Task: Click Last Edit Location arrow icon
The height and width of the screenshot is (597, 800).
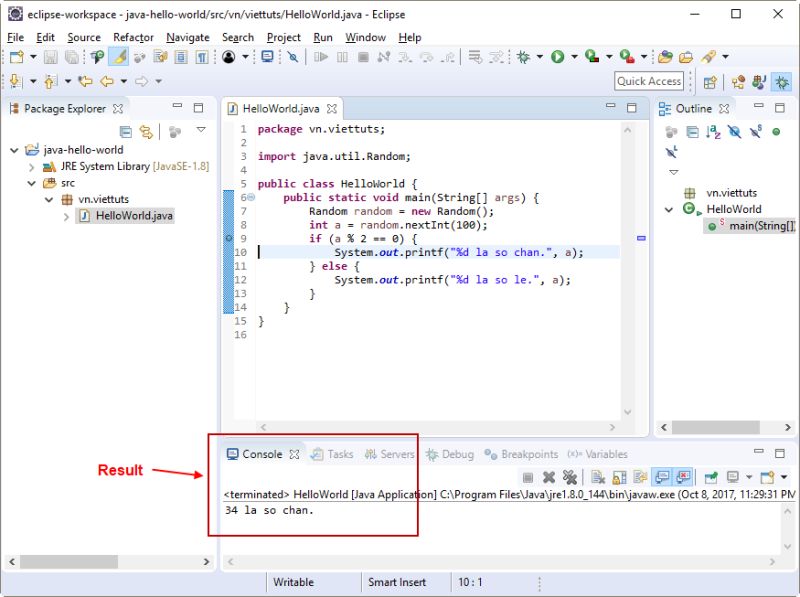Action: [x=85, y=81]
